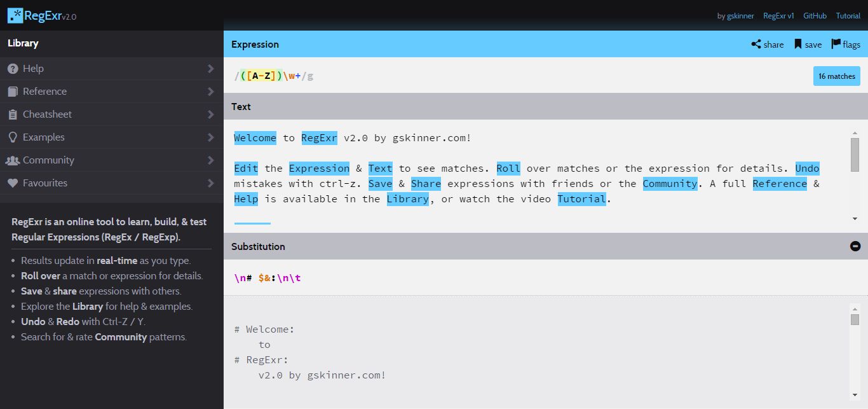This screenshot has height=409, width=868.
Task: Open the share options via share icon
Action: pos(756,45)
